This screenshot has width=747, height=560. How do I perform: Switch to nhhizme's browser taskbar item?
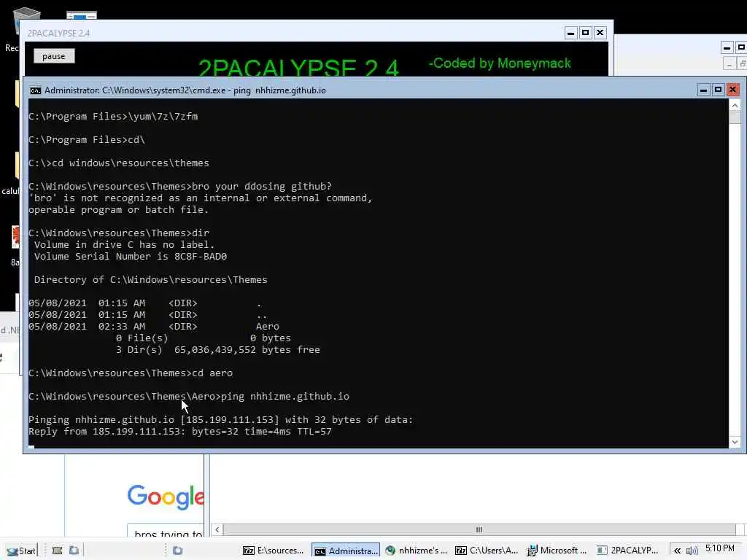point(417,551)
